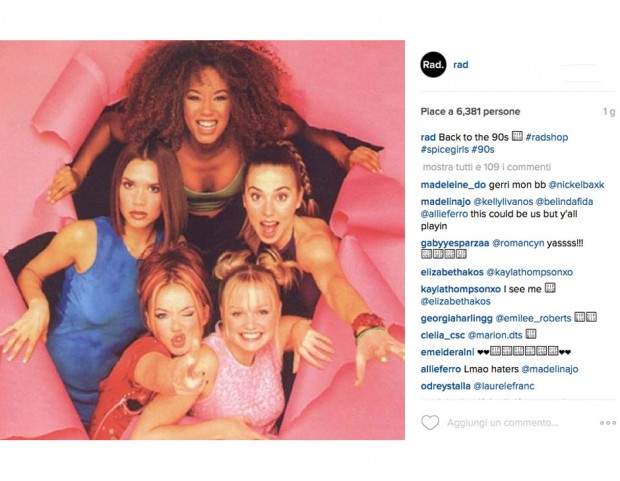Click the @romancyn mention
Viewport: 620px width, 481px height.
pyautogui.click(x=518, y=243)
